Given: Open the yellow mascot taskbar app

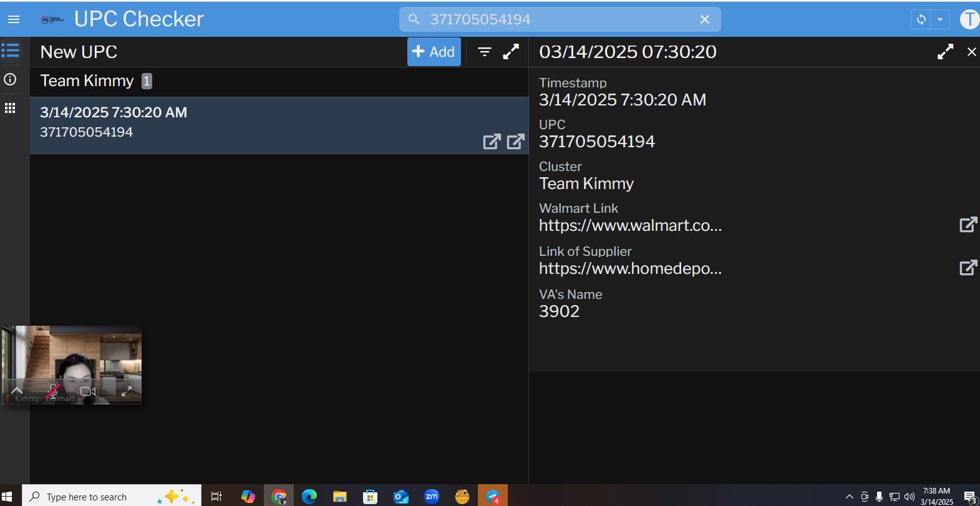Looking at the screenshot, I should [462, 497].
